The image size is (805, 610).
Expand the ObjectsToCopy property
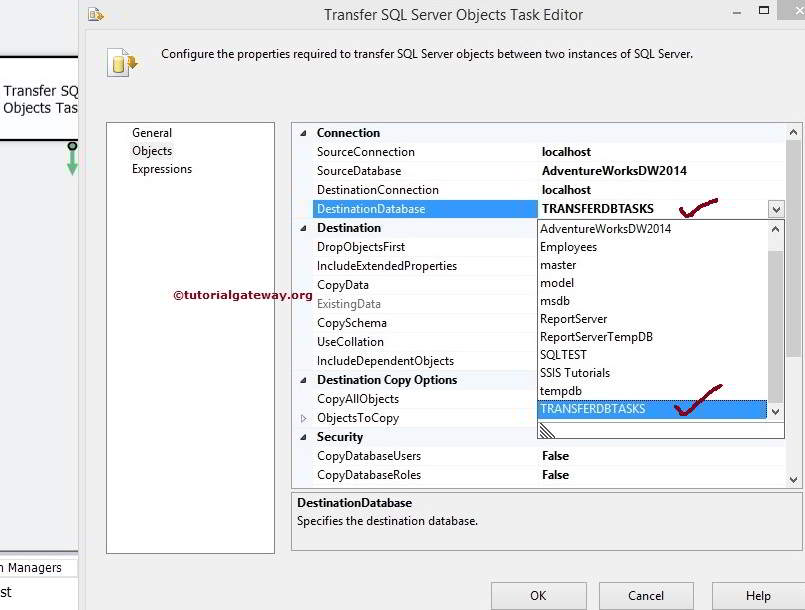click(x=303, y=418)
